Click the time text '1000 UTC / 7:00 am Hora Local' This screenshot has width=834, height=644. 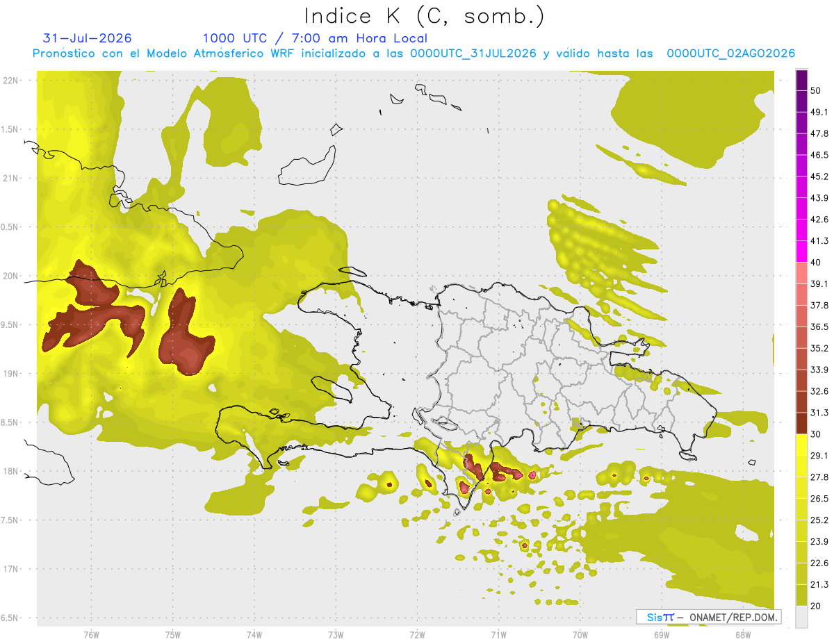pos(315,38)
